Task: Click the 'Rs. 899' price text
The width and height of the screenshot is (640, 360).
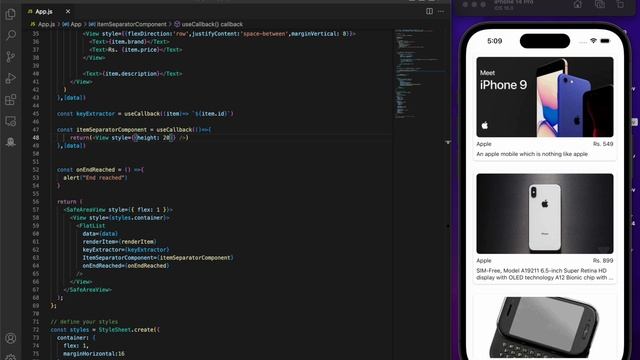Action: coord(603,260)
